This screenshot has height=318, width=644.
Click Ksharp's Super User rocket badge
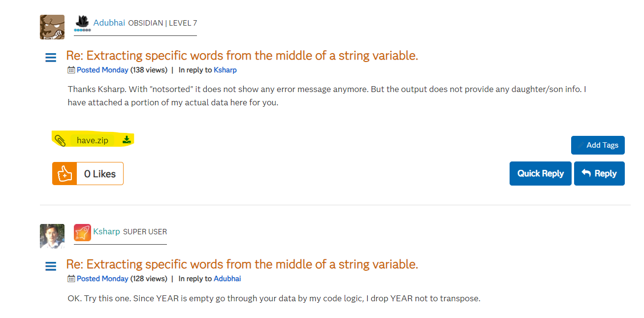(x=82, y=232)
